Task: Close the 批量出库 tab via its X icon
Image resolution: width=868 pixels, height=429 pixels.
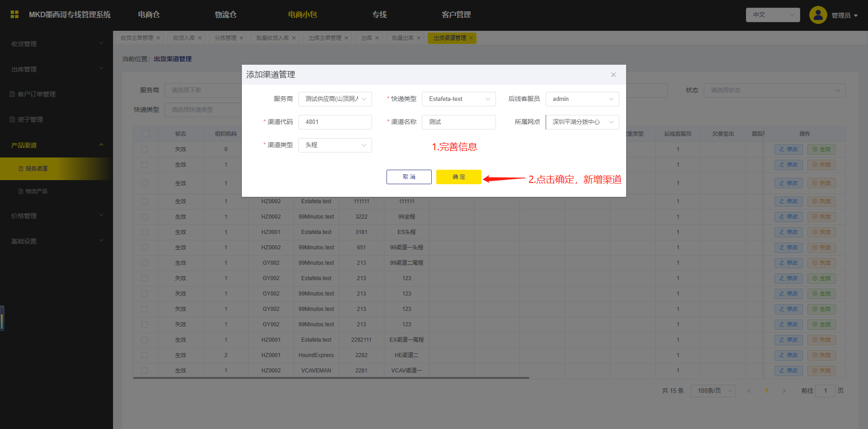Action: [x=419, y=38]
